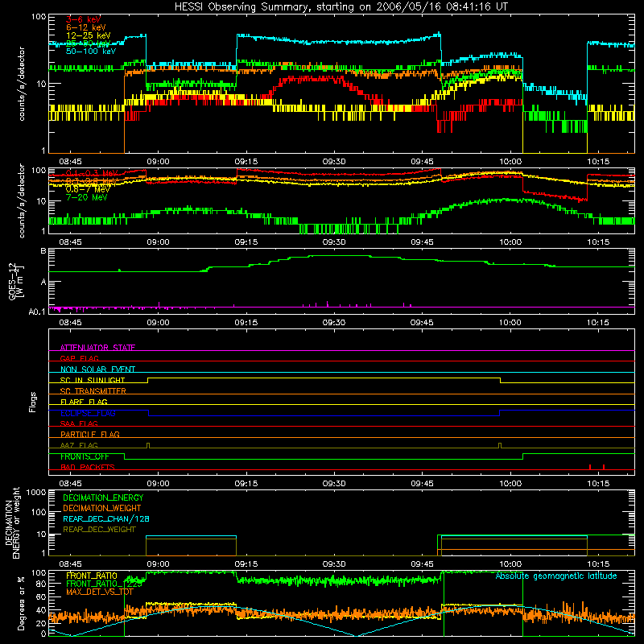This screenshot has width=644, height=644.
Task: Select the 50-100 keV legend label
Action: [91, 52]
